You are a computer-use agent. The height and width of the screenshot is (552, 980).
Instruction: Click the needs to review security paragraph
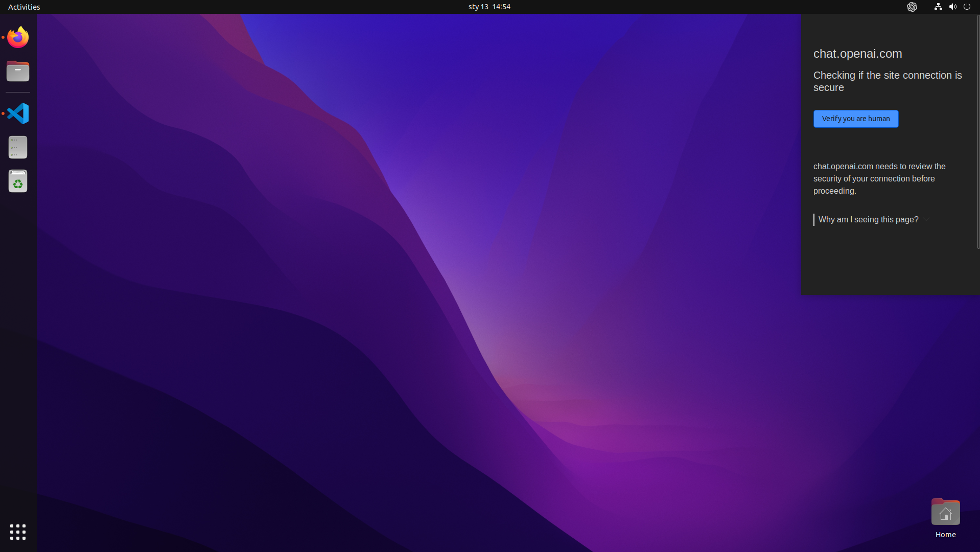click(879, 178)
